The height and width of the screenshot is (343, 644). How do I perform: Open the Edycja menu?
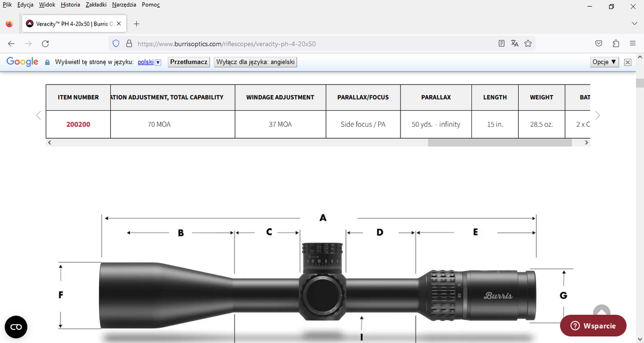[25, 5]
